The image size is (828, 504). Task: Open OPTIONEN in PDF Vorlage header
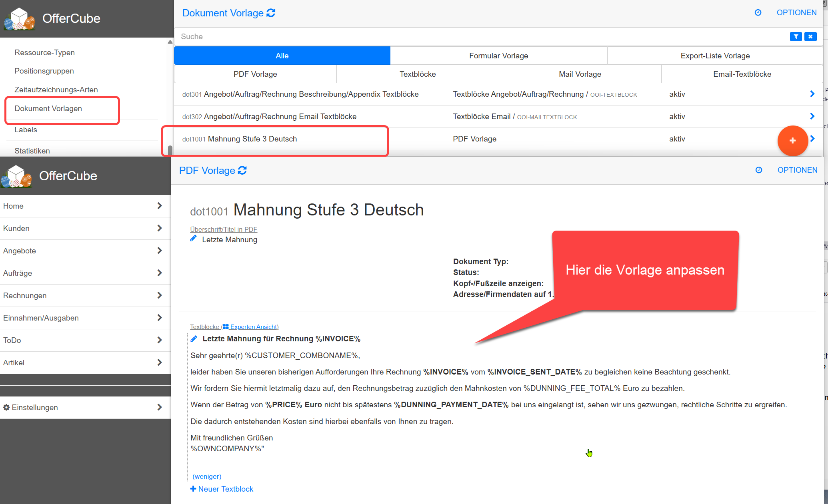(x=797, y=170)
